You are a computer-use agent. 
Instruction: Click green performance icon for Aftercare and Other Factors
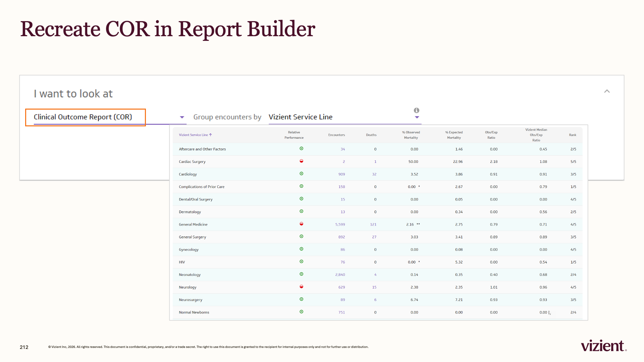click(x=301, y=148)
